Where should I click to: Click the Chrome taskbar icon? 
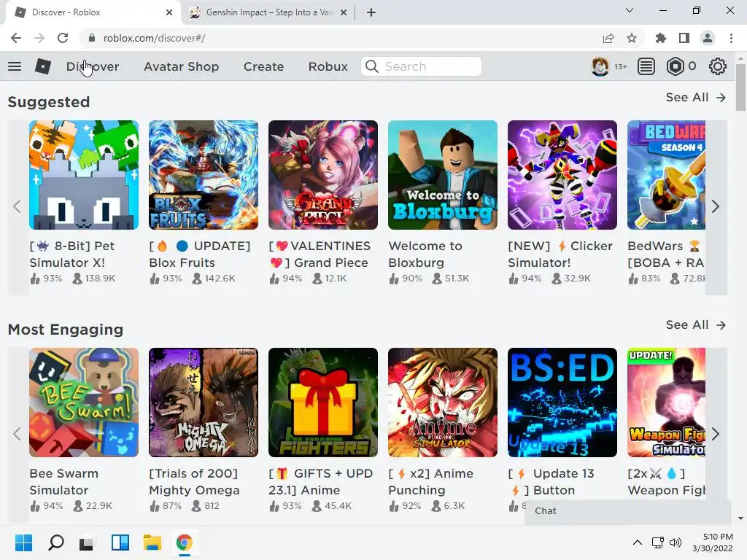(x=185, y=542)
